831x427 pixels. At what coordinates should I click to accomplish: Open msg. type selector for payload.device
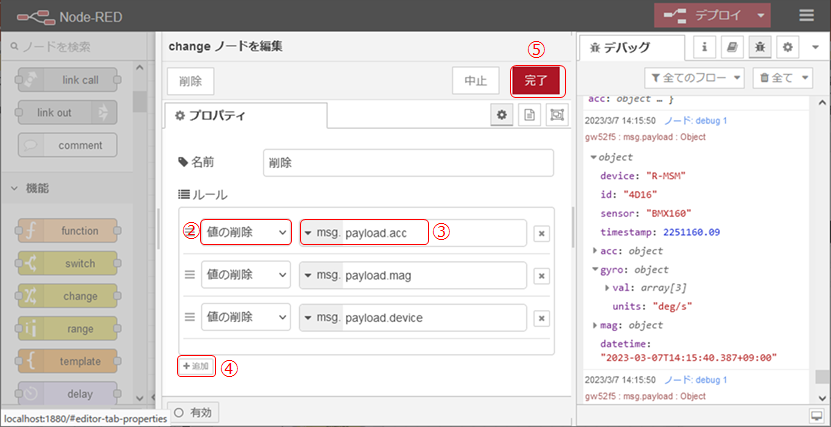click(320, 318)
